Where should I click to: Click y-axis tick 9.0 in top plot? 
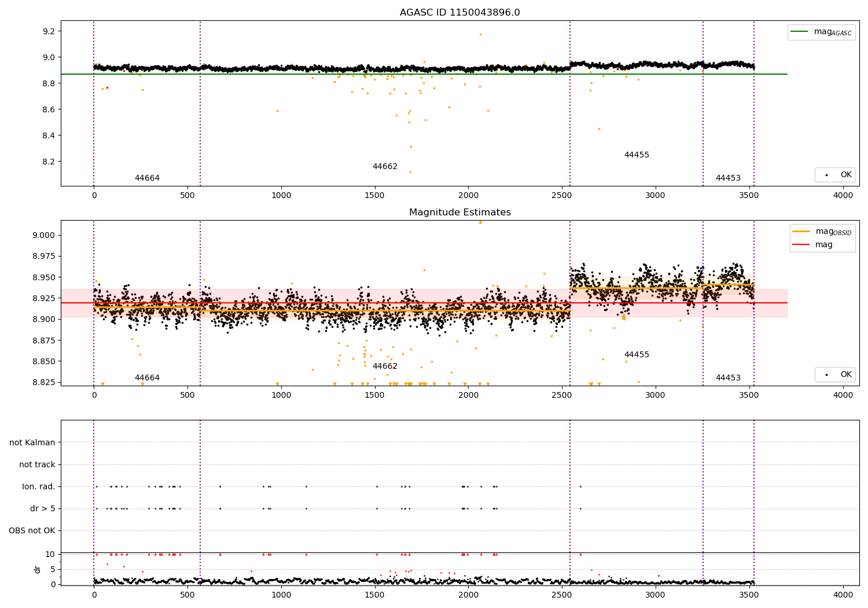(49, 57)
